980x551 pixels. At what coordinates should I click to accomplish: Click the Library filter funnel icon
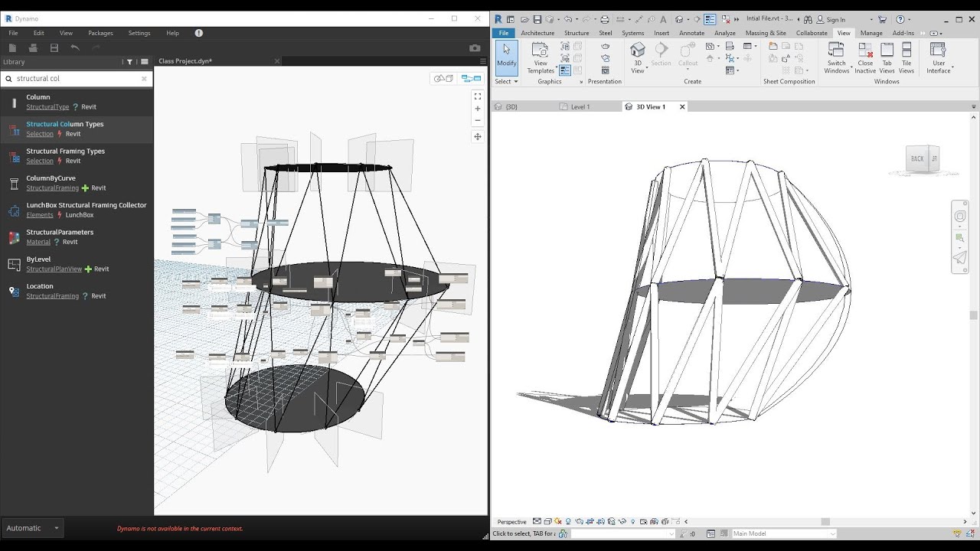129,62
